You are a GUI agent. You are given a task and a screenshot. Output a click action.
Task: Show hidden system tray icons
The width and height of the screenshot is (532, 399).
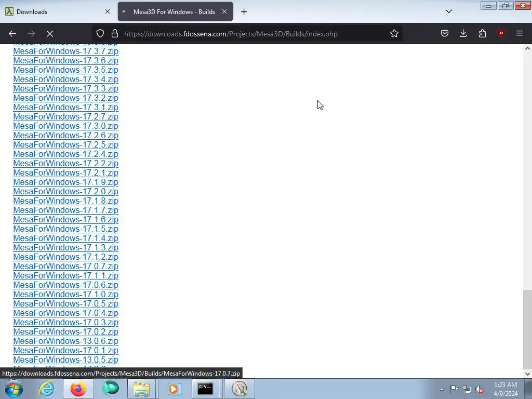coord(442,389)
